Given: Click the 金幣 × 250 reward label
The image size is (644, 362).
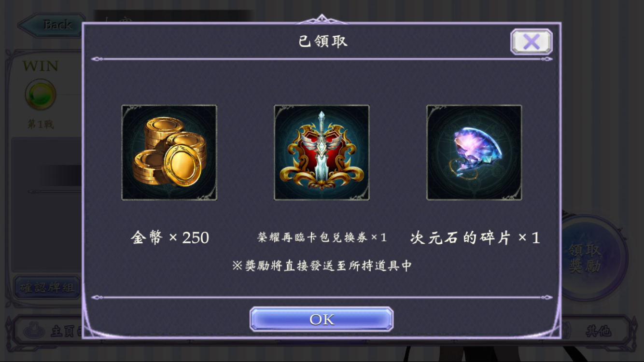Looking at the screenshot, I should pos(170,237).
